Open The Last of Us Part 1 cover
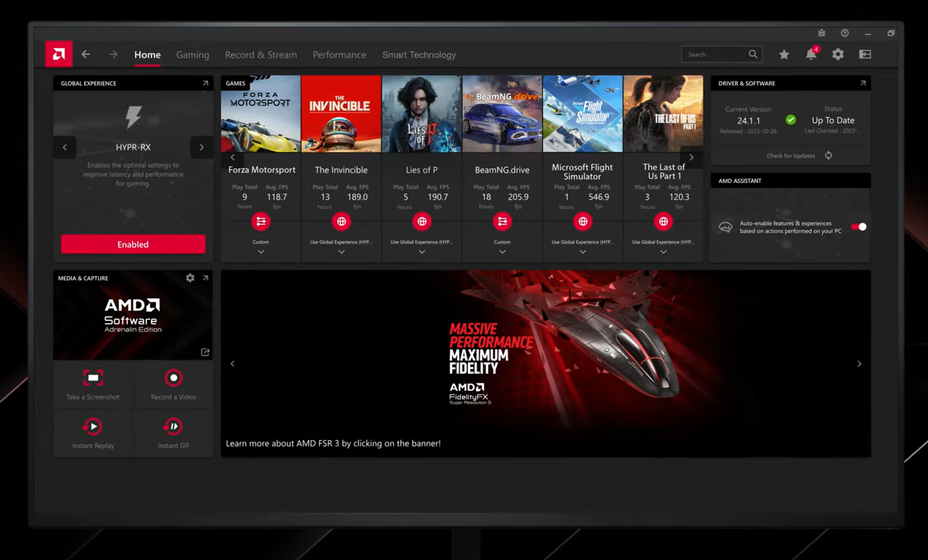Screen dimensions: 928x560 pyautogui.click(x=663, y=114)
